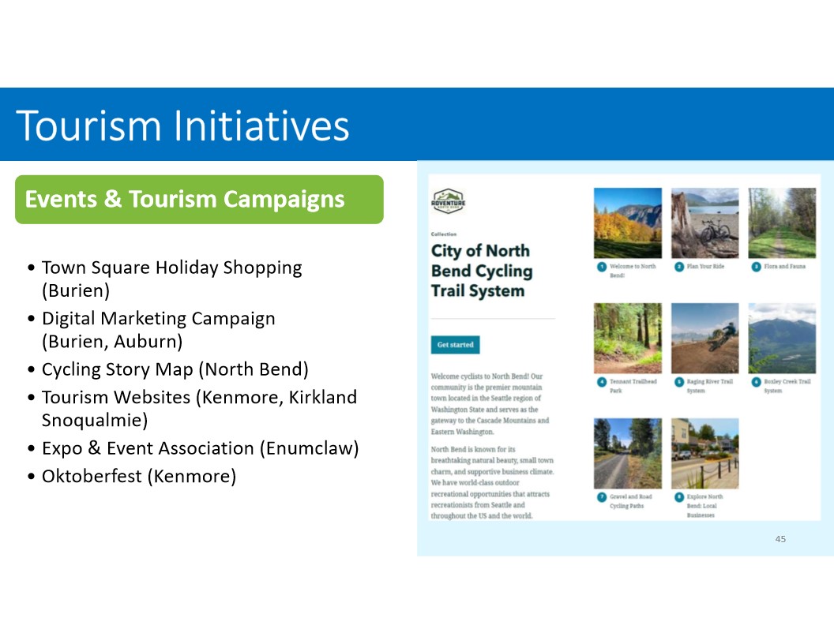Click the number 4 badge by Tennant Trailhead
The image size is (834, 644).
[x=601, y=382]
